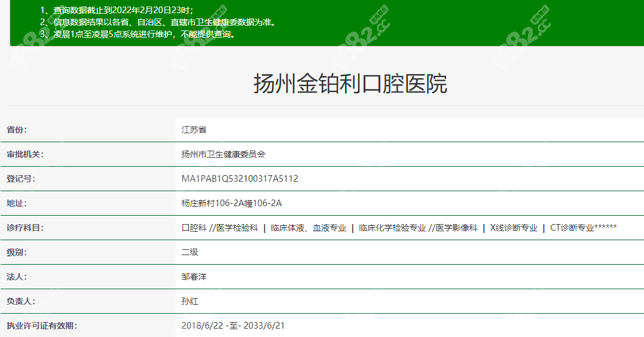Select the 执业许可证有效期 label
The height and width of the screenshot is (337, 644).
(x=42, y=326)
